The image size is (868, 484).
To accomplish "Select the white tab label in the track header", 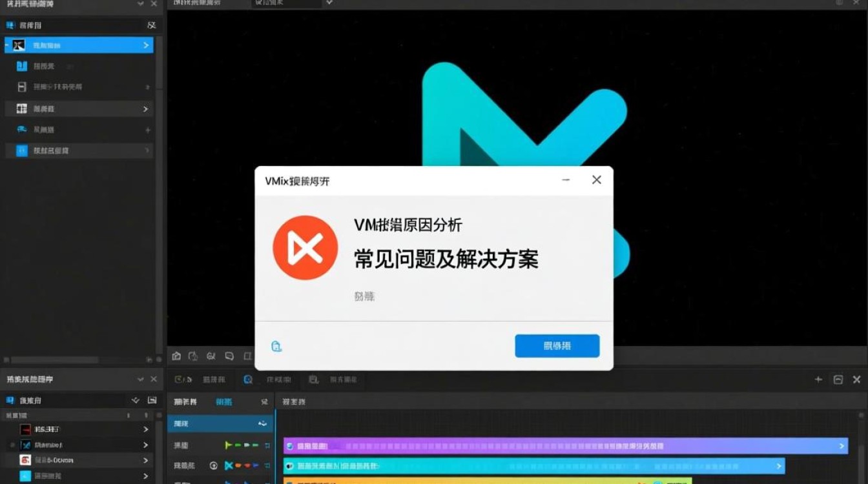I will pos(185,401).
